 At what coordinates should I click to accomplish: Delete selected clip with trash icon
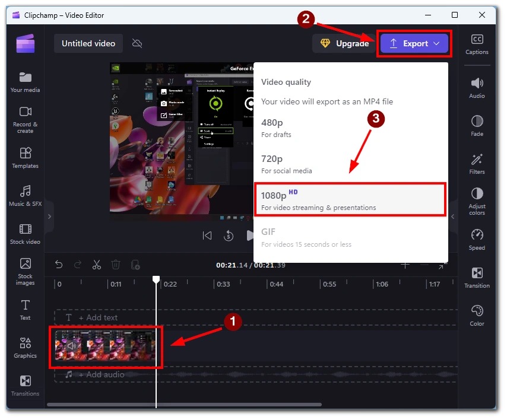coord(116,265)
